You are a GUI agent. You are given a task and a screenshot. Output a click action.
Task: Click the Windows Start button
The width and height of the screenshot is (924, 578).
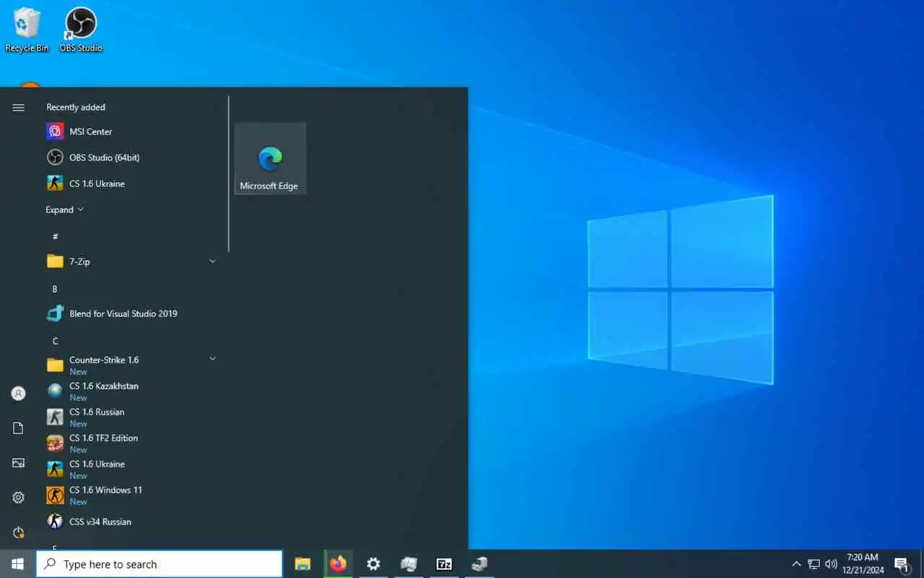click(17, 564)
